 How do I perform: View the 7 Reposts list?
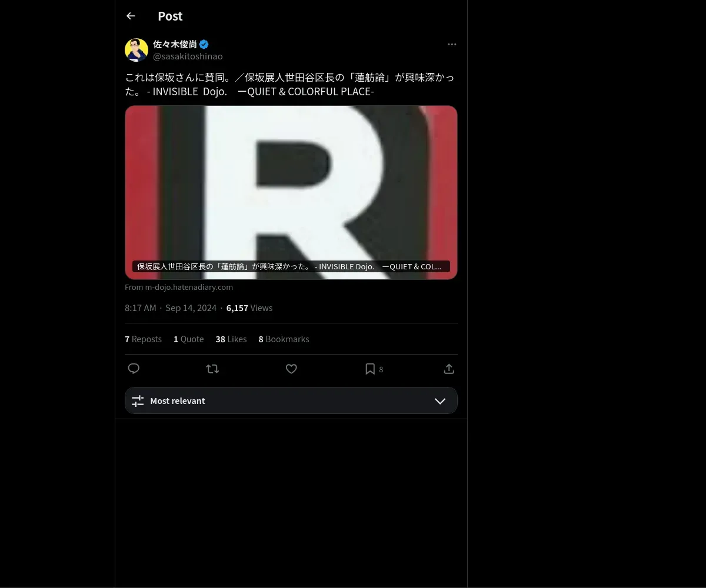pos(143,339)
